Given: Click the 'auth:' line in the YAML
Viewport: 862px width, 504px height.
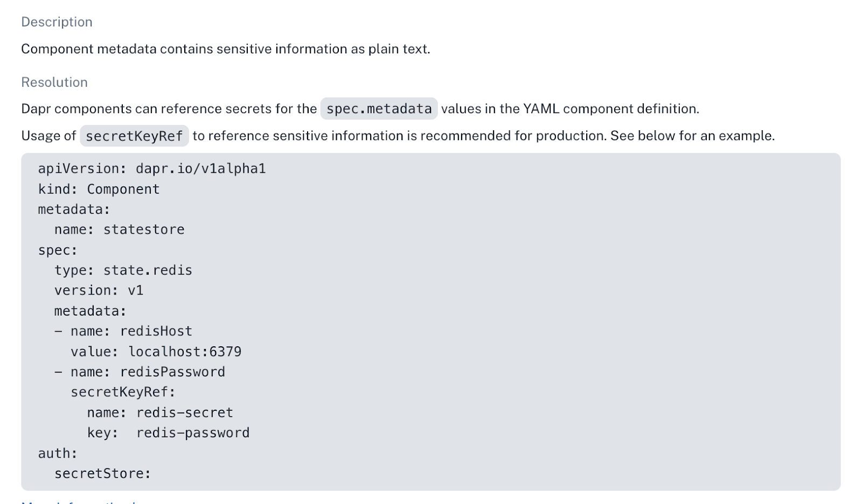Looking at the screenshot, I should click(58, 454).
